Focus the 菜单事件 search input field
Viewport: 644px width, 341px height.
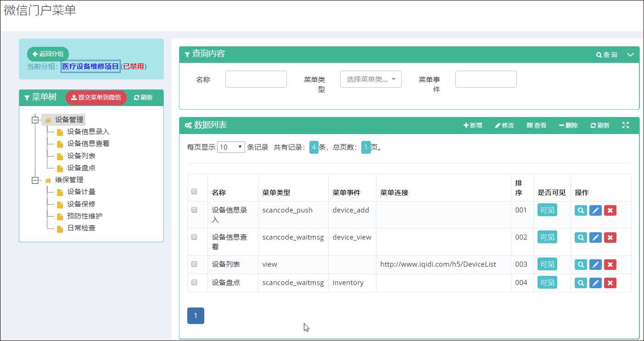(x=486, y=79)
